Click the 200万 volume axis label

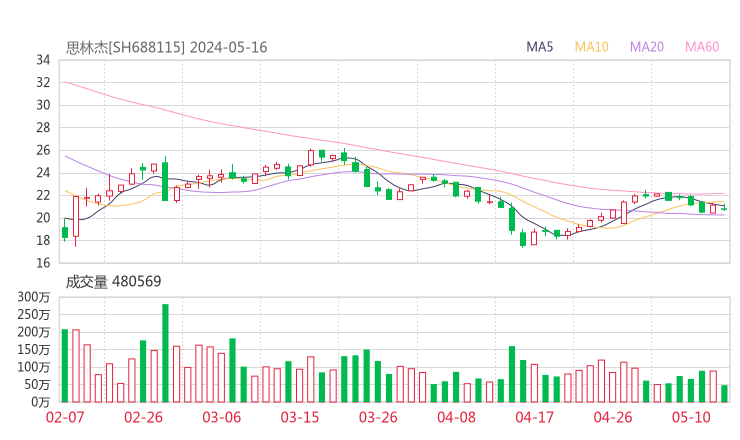[34, 332]
